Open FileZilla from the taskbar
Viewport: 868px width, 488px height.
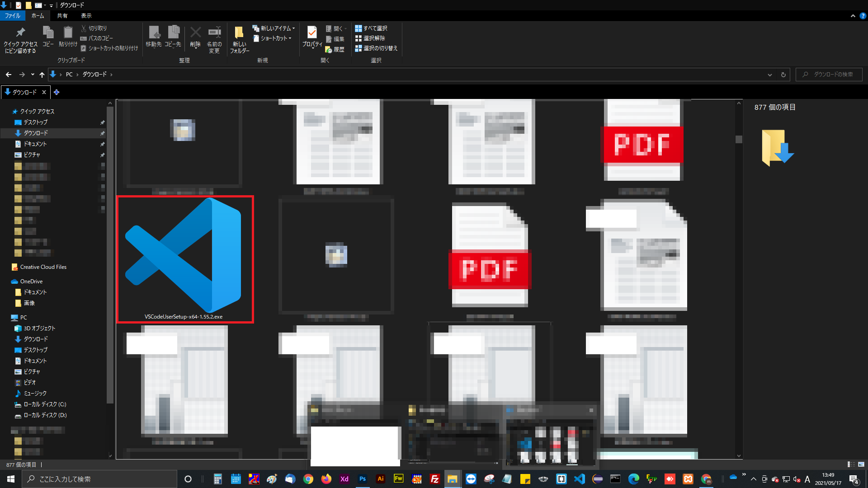tap(434, 479)
